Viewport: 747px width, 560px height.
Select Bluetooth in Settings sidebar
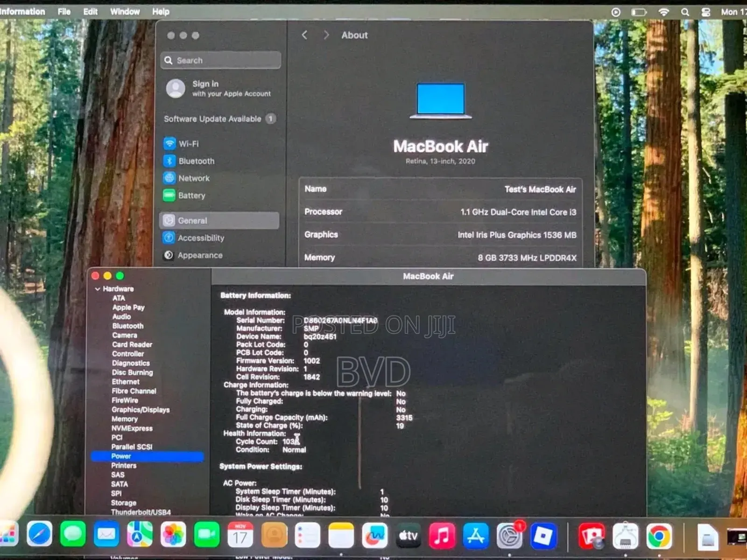coord(220,161)
